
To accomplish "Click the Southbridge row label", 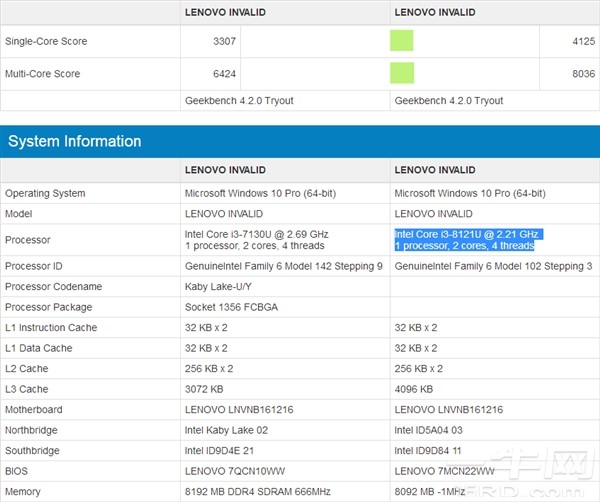I will (32, 451).
